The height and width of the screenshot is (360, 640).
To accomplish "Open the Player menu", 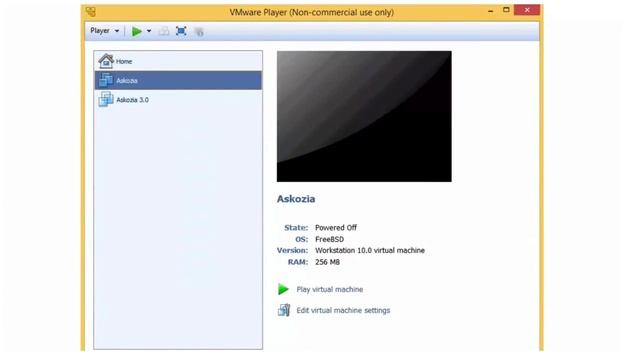I will coord(104,31).
